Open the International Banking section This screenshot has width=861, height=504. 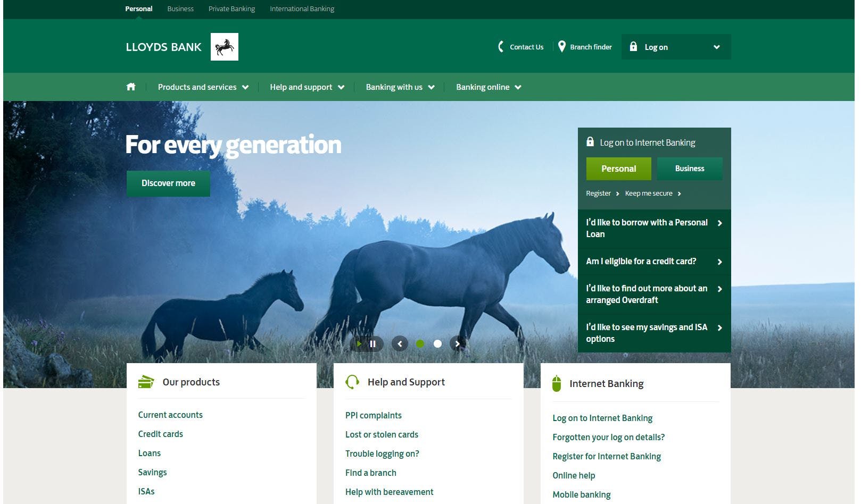coord(302,9)
